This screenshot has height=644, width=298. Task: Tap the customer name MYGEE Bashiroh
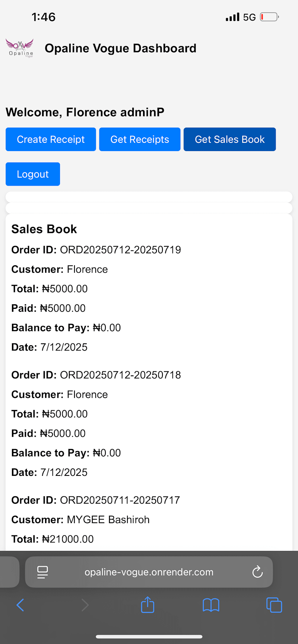[x=108, y=520]
